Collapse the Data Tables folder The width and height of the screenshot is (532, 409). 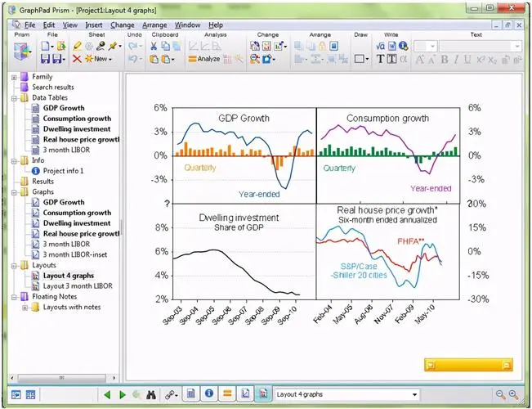(x=14, y=98)
